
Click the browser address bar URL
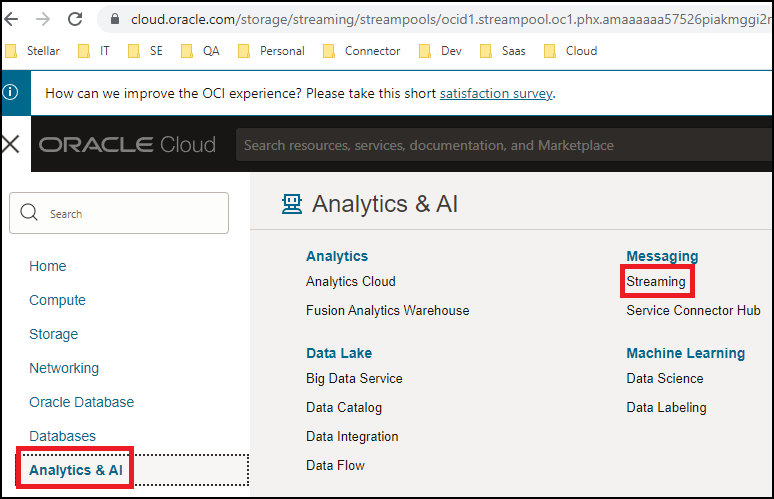440,19
